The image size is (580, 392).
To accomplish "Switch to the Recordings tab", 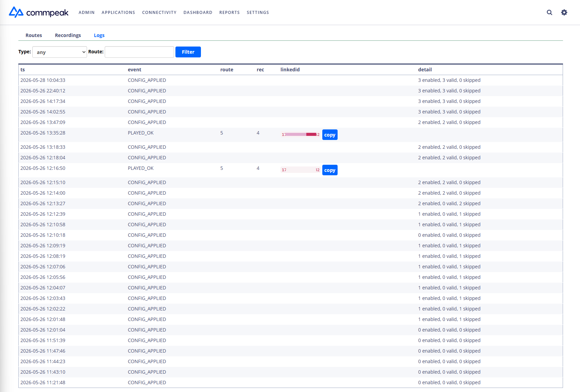I will point(68,35).
